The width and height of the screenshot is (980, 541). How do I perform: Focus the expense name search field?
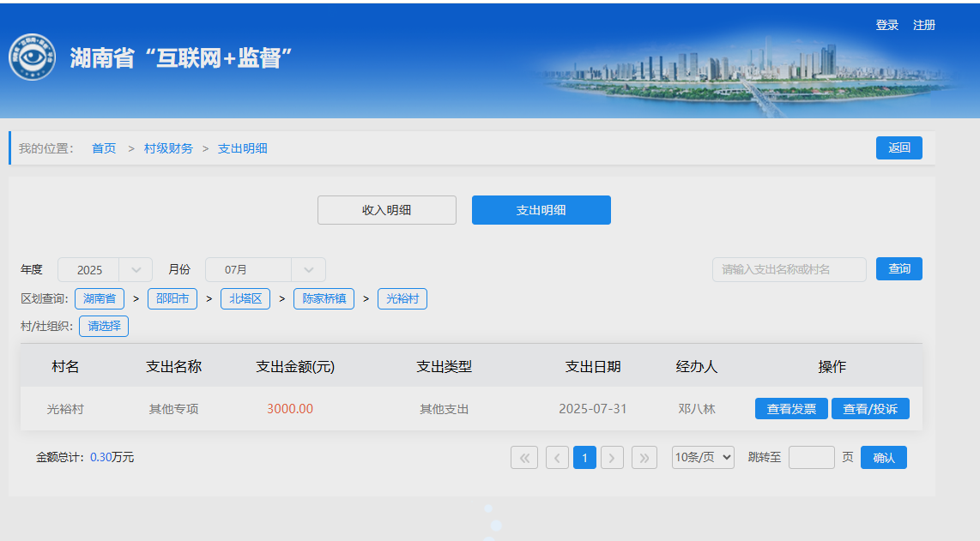click(789, 269)
